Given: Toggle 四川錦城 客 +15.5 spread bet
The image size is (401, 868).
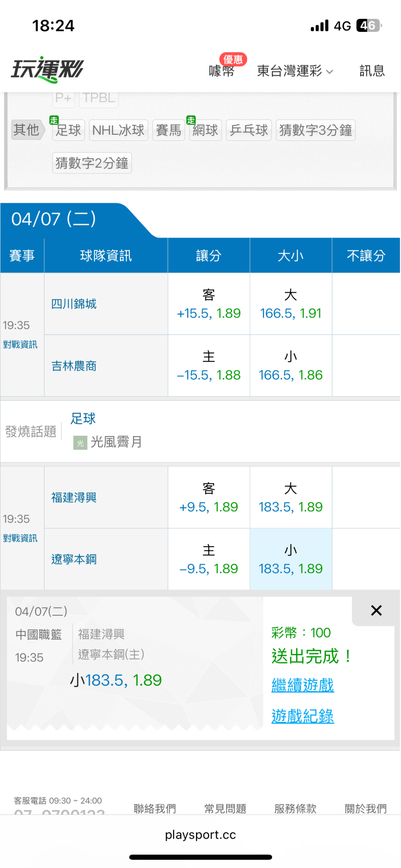Looking at the screenshot, I should pos(209,304).
